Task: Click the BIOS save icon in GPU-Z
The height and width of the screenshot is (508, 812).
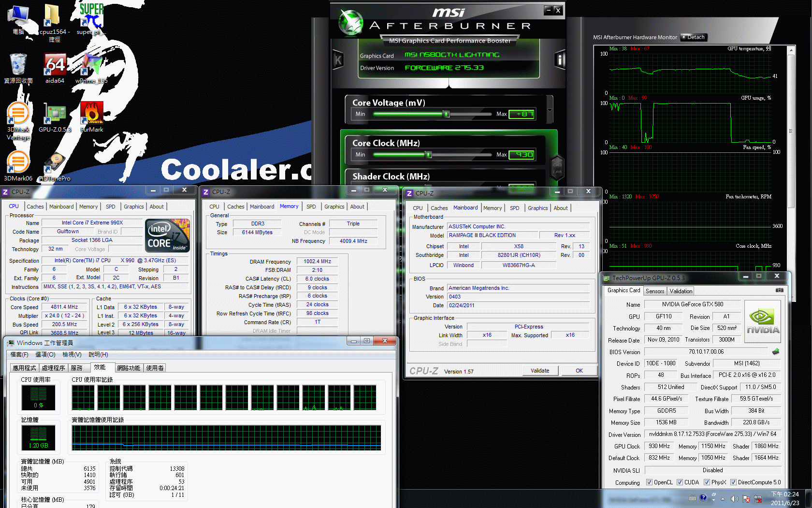Action: point(776,352)
